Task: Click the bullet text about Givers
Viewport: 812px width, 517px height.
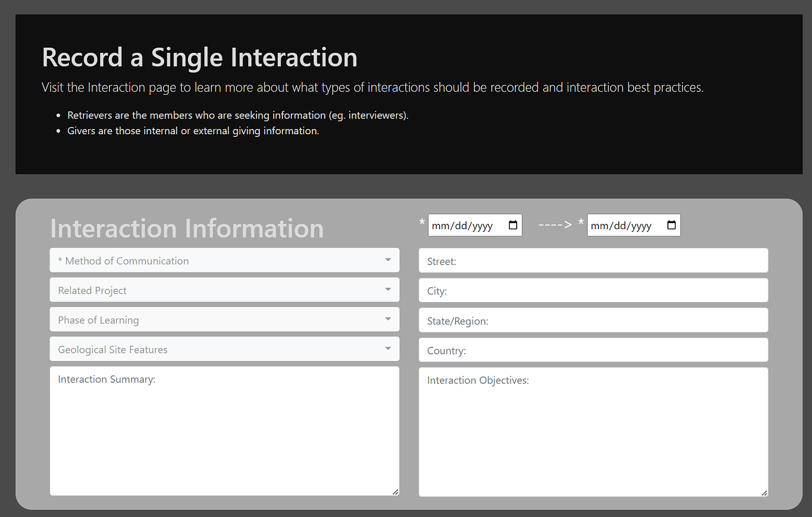Action: point(193,131)
